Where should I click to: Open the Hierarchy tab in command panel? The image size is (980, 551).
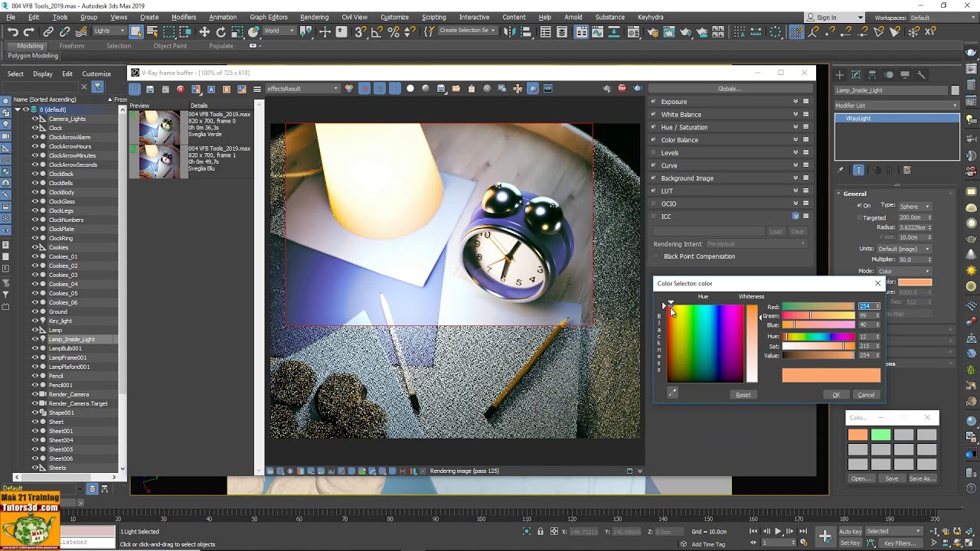click(x=873, y=75)
